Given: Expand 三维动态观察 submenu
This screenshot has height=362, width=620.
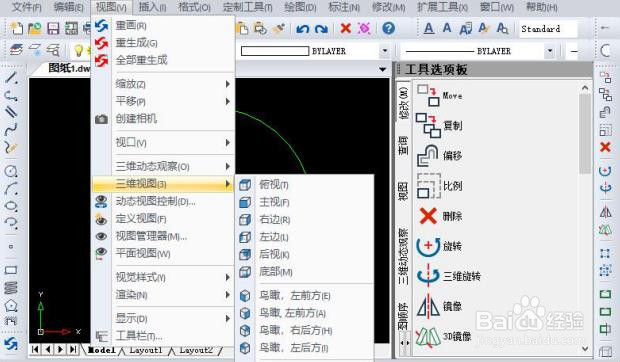Looking at the screenshot, I should click(x=163, y=166).
